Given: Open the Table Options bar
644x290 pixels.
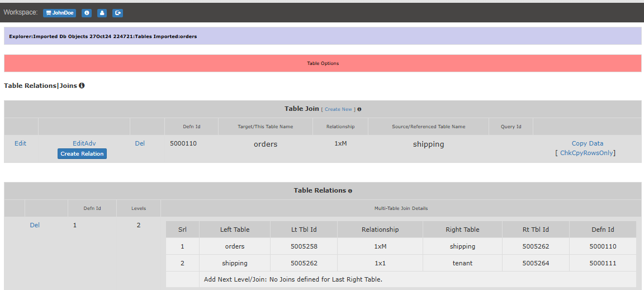Looking at the screenshot, I should 323,63.
